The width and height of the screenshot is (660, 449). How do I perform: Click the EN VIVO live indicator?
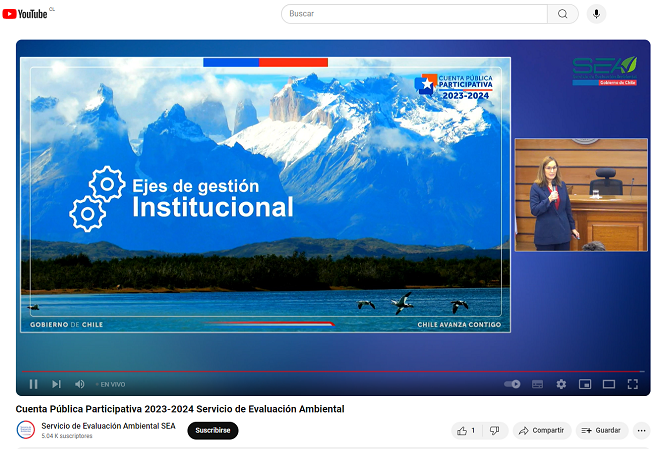point(111,384)
